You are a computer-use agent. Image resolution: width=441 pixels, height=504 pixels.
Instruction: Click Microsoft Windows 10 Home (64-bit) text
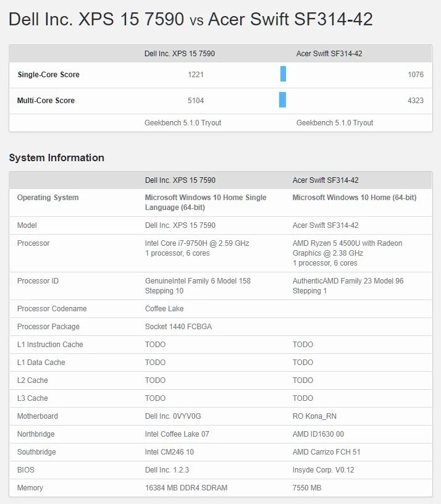click(354, 198)
